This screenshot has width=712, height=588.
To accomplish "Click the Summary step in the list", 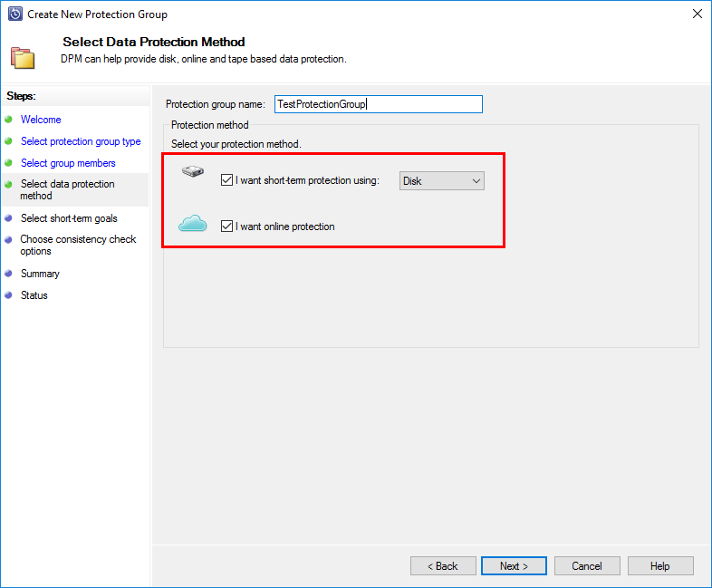I will click(40, 274).
